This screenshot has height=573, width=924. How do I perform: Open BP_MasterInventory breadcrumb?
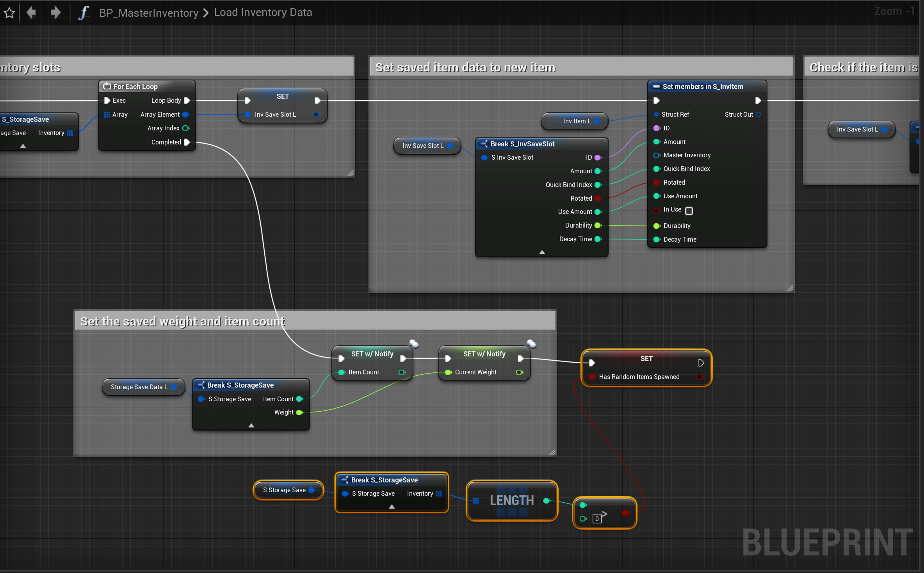click(149, 12)
